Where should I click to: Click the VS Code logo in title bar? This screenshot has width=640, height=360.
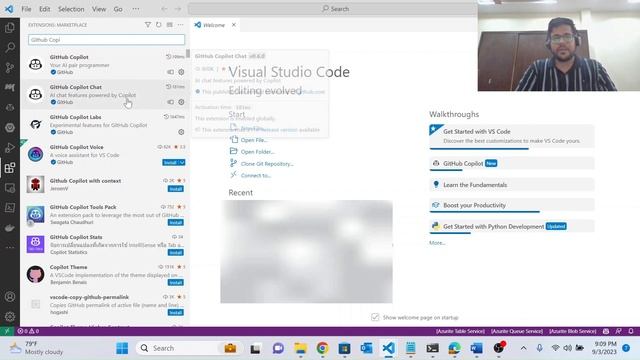coord(9,9)
